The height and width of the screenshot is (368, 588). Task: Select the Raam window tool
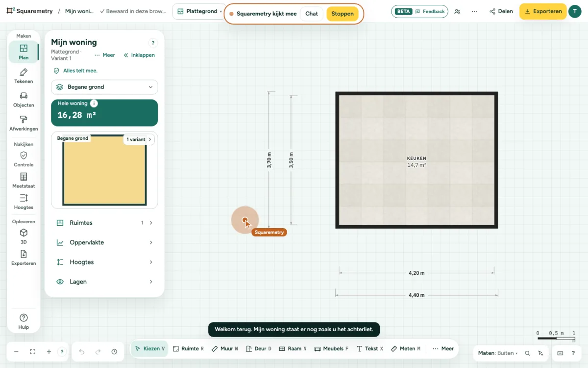pos(293,349)
